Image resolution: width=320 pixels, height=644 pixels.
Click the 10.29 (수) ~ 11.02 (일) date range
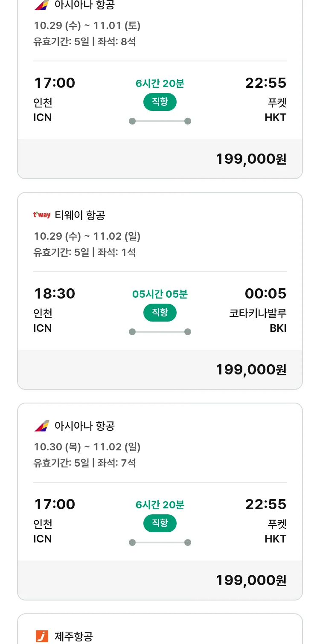[87, 236]
